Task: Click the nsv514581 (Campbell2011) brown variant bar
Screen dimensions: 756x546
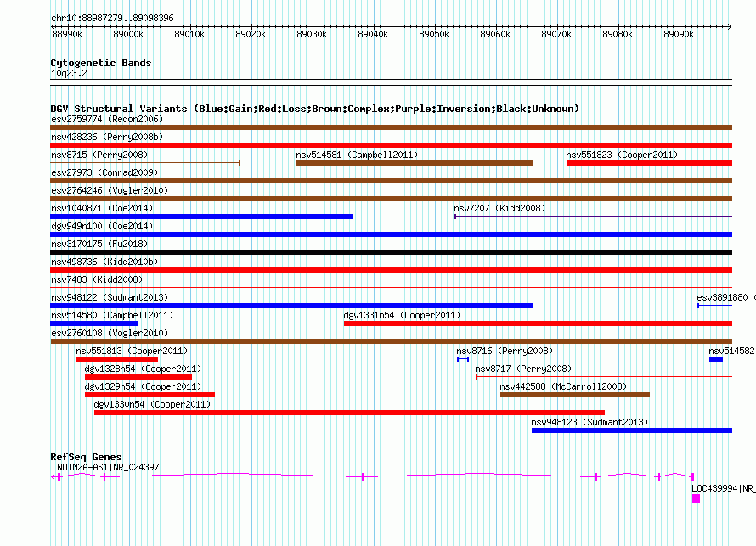Action: [x=415, y=163]
